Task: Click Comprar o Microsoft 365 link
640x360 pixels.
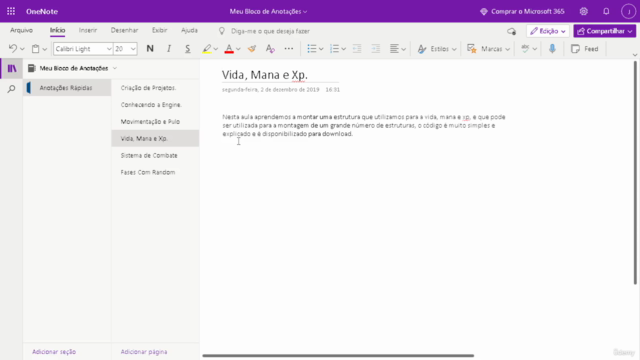Action: 522,11
